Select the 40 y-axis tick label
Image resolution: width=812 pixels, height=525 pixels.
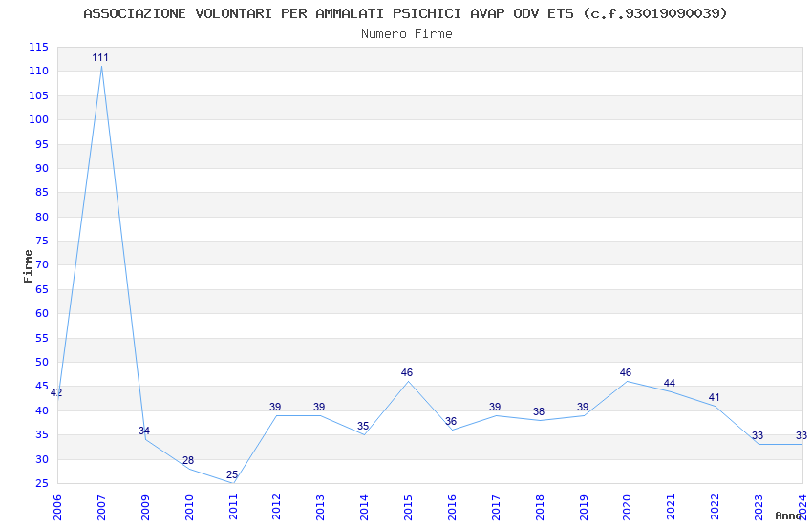coord(42,410)
